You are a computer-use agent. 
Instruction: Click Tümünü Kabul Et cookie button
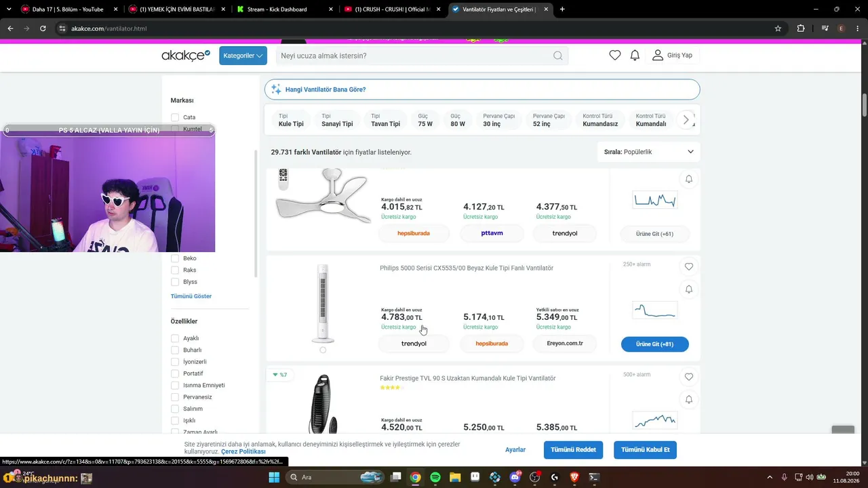646,449
